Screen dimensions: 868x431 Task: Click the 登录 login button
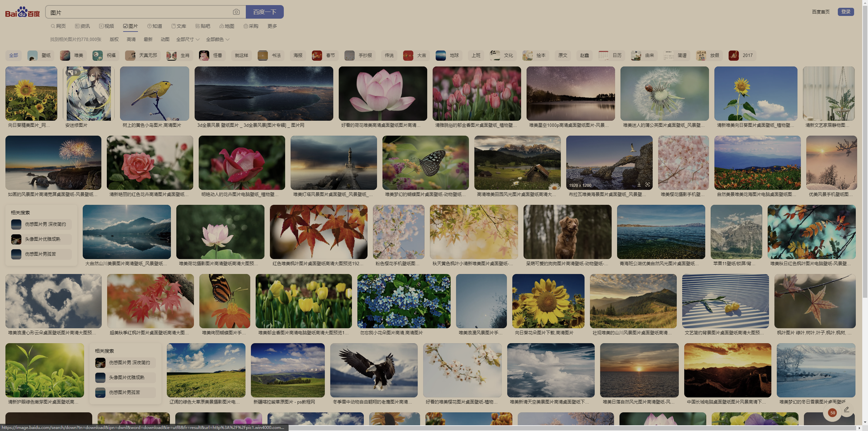coord(846,12)
